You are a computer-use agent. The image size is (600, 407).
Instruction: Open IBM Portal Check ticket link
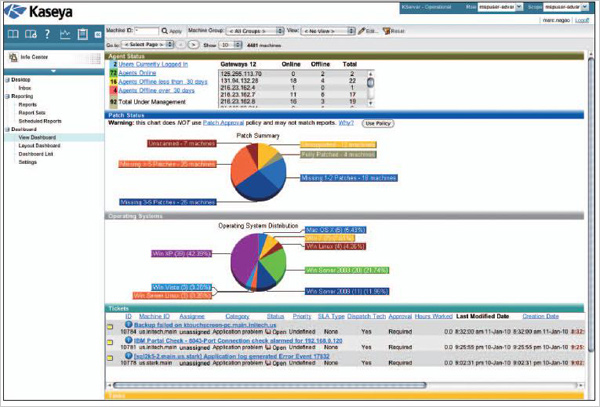click(238, 340)
